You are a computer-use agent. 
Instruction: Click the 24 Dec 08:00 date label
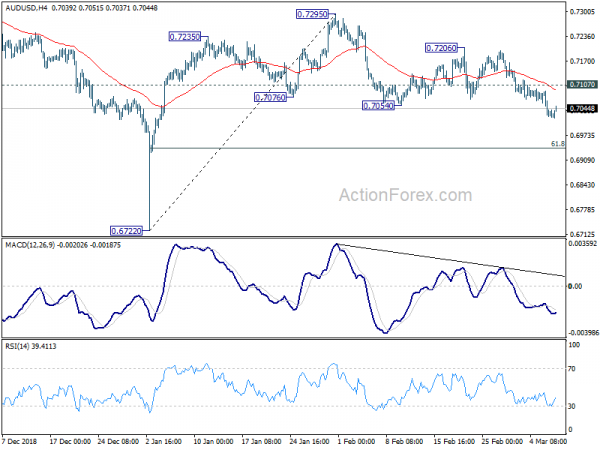coord(118,441)
